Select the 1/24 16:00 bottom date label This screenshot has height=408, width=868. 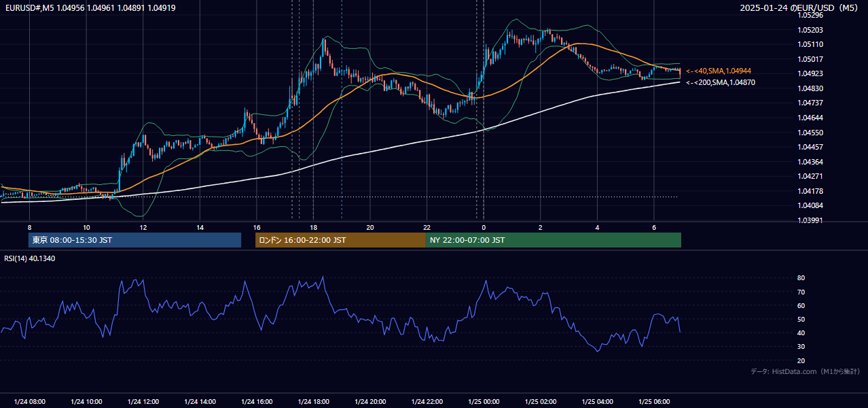point(257,402)
